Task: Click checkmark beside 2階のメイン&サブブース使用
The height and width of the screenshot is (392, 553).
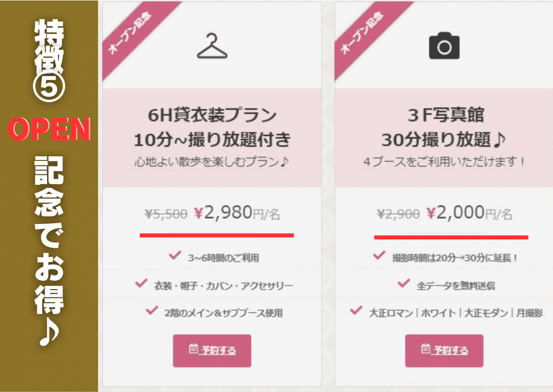Action: coord(152,310)
